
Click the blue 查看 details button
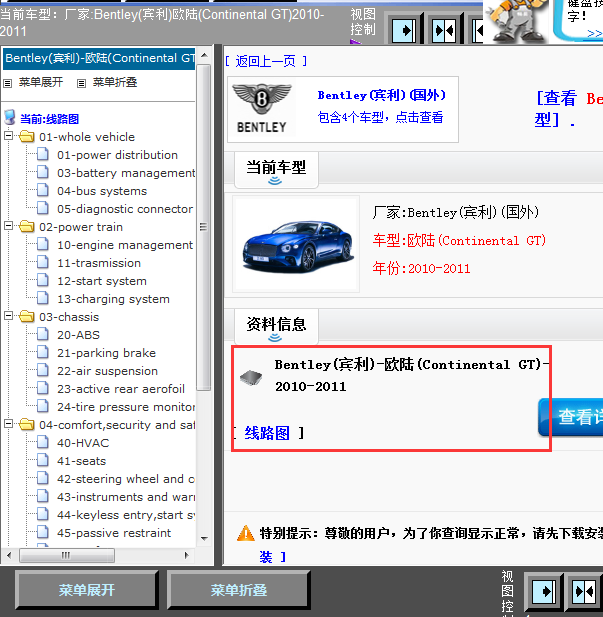point(571,417)
